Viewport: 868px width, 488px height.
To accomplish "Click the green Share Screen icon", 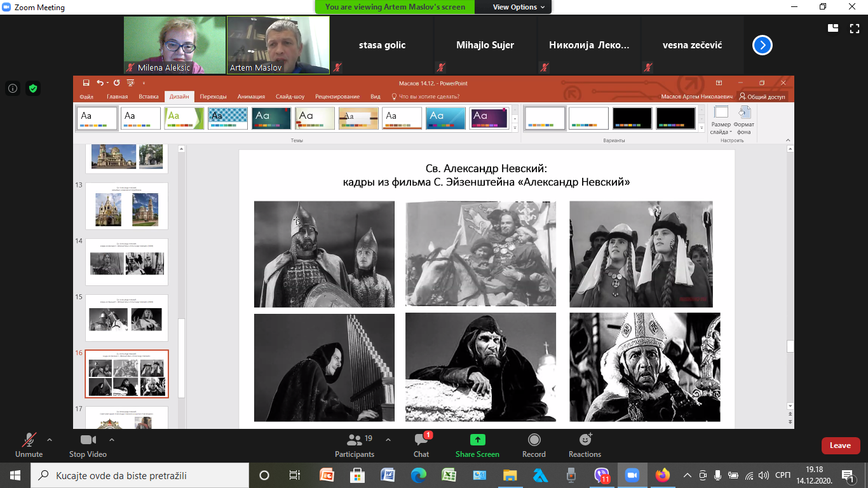I will (477, 440).
